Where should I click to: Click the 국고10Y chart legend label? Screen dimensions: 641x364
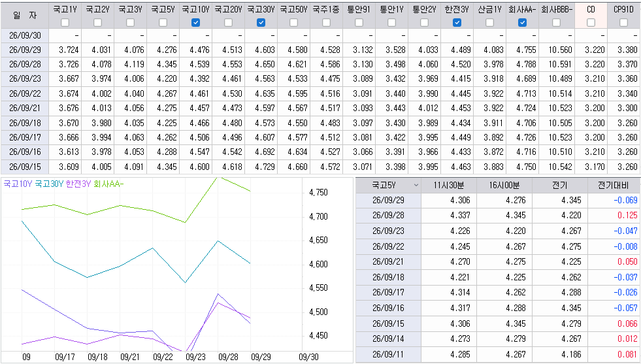point(18,184)
